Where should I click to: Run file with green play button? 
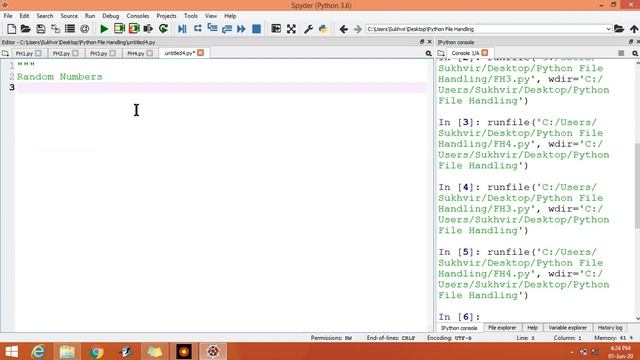tap(104, 29)
